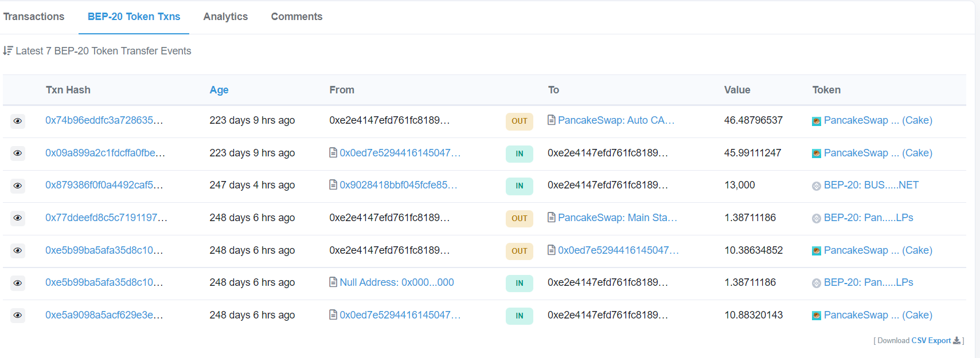Download the CSV Export

[x=931, y=340]
